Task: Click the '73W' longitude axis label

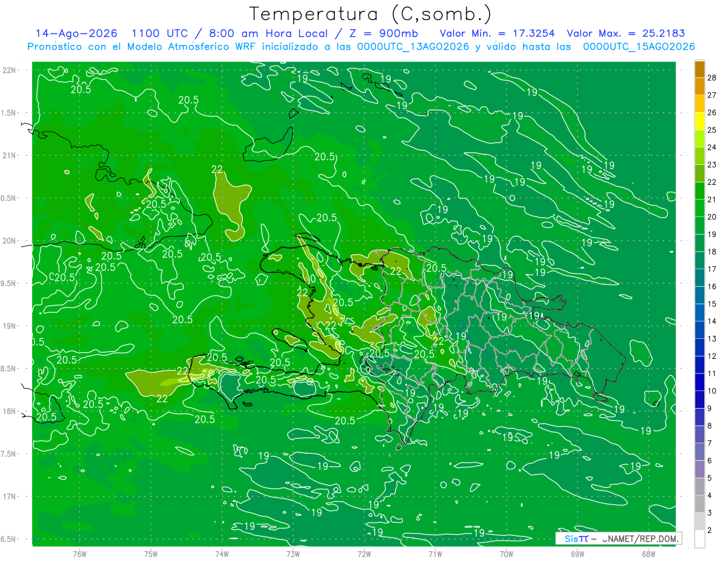Action: point(293,554)
